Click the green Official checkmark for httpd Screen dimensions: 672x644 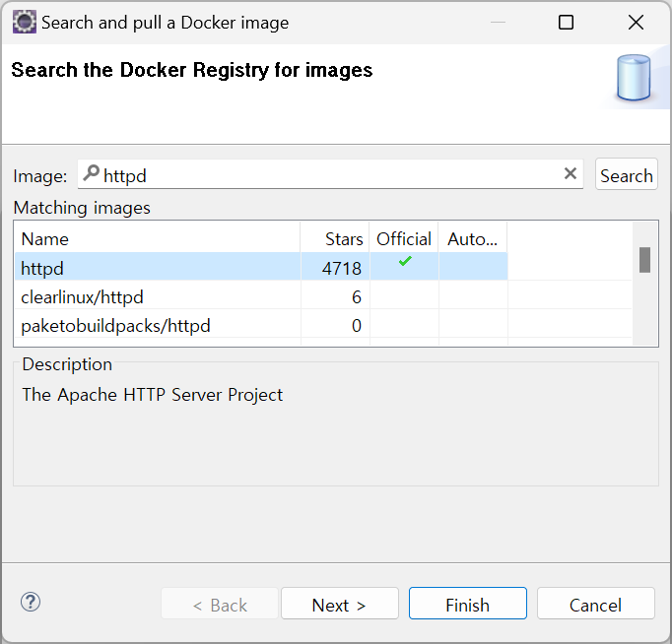pyautogui.click(x=404, y=262)
